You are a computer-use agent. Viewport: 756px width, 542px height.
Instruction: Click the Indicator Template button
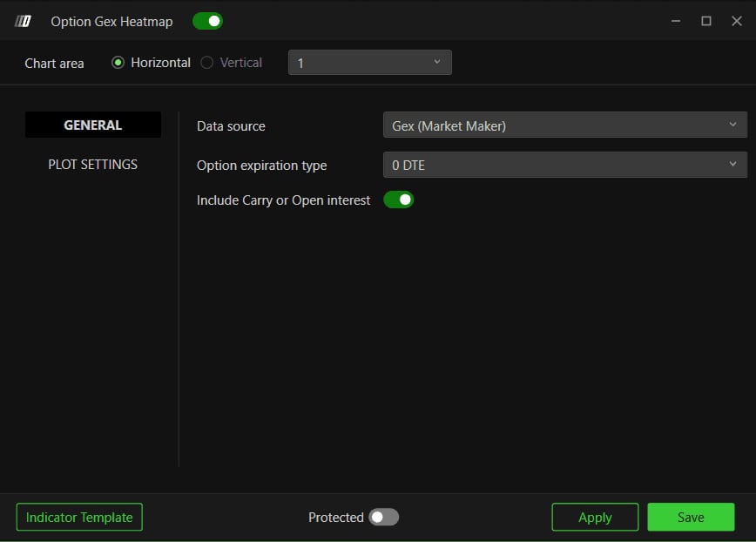click(x=79, y=517)
